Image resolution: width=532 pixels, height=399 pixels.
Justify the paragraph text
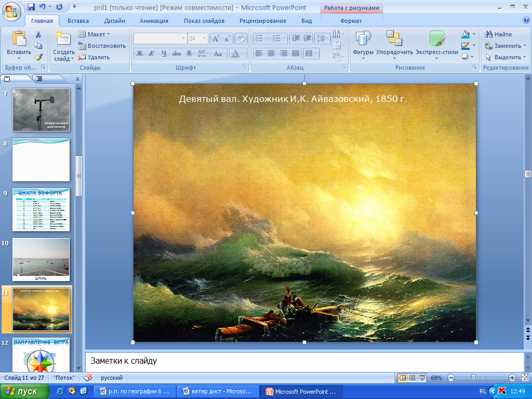tap(296, 54)
